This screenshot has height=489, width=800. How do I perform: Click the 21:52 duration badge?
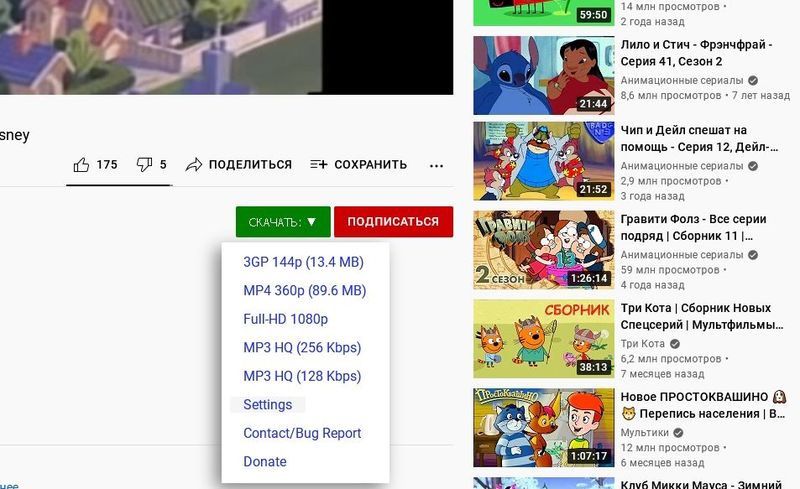tap(593, 189)
